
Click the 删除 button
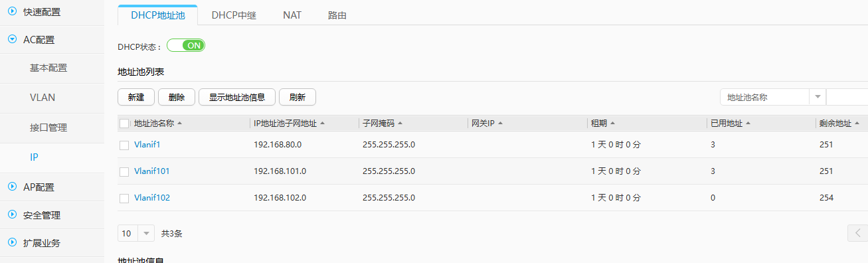point(177,97)
